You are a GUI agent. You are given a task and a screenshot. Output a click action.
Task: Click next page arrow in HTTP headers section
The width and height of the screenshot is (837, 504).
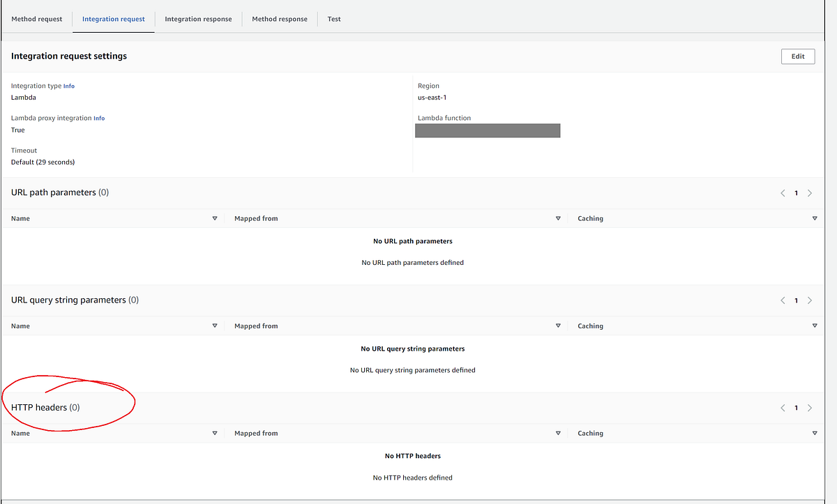point(810,408)
